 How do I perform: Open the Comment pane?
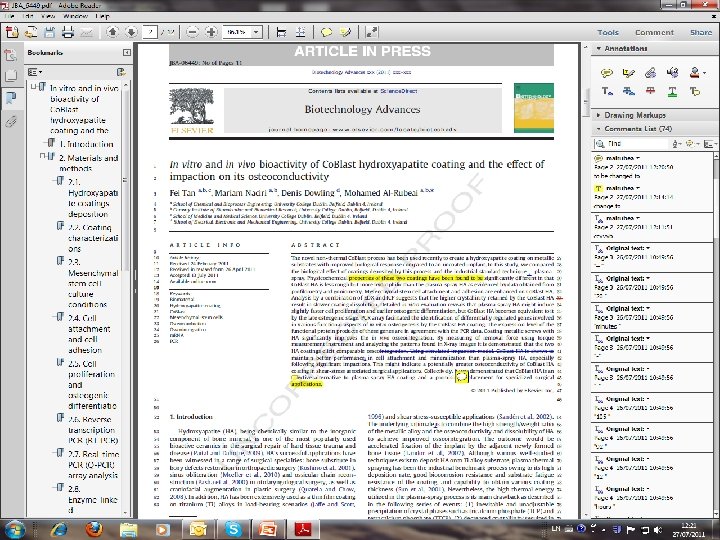point(654,32)
